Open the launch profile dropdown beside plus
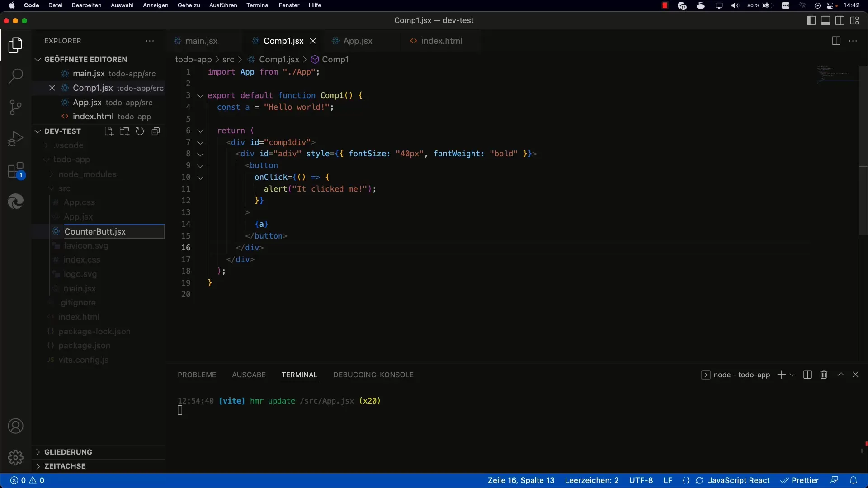Viewport: 868px width, 488px height. click(792, 375)
